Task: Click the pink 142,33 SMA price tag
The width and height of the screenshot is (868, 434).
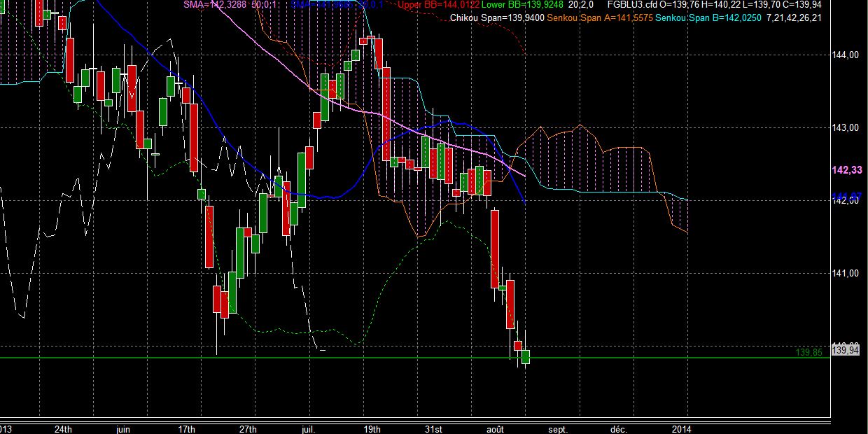Action: pyautogui.click(x=846, y=170)
